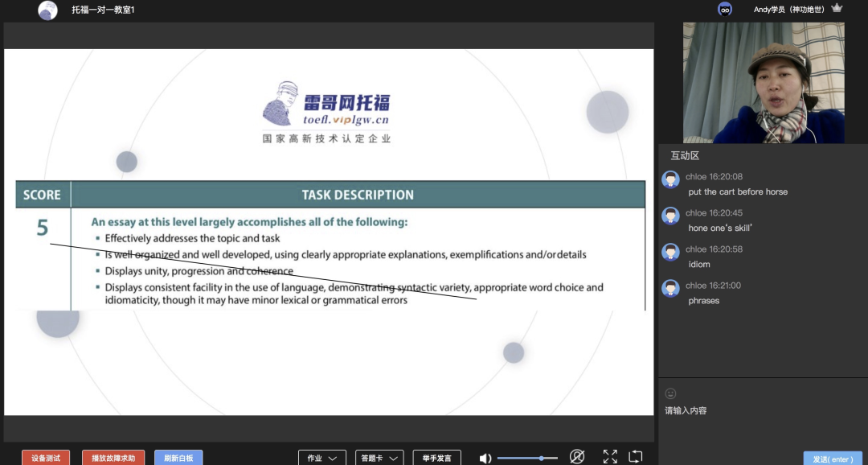This screenshot has width=868, height=465.
Task: Open the 答题卡 dropdown menu
Action: click(379, 456)
